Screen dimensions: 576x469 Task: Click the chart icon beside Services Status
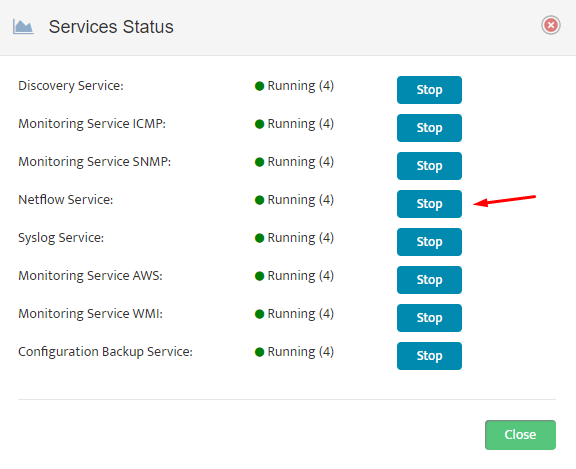(x=23, y=27)
